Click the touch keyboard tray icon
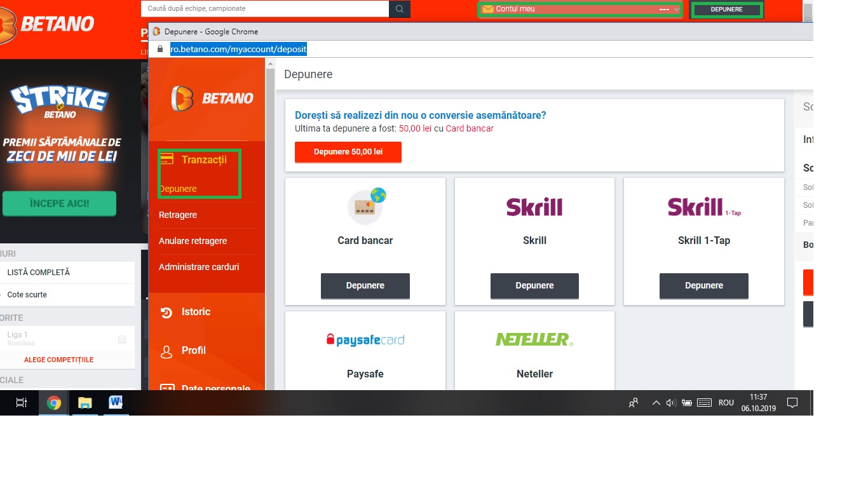Image resolution: width=868 pixels, height=488 pixels. point(704,403)
